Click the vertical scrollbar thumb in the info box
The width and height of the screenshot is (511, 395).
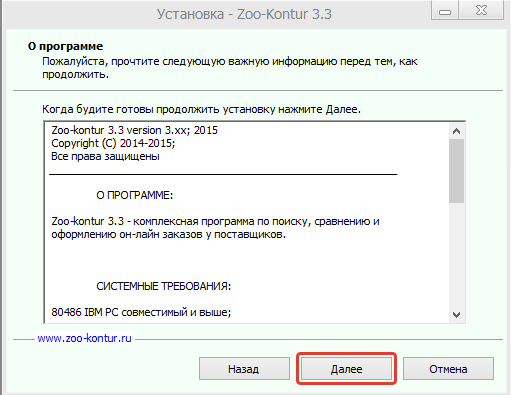click(x=456, y=171)
